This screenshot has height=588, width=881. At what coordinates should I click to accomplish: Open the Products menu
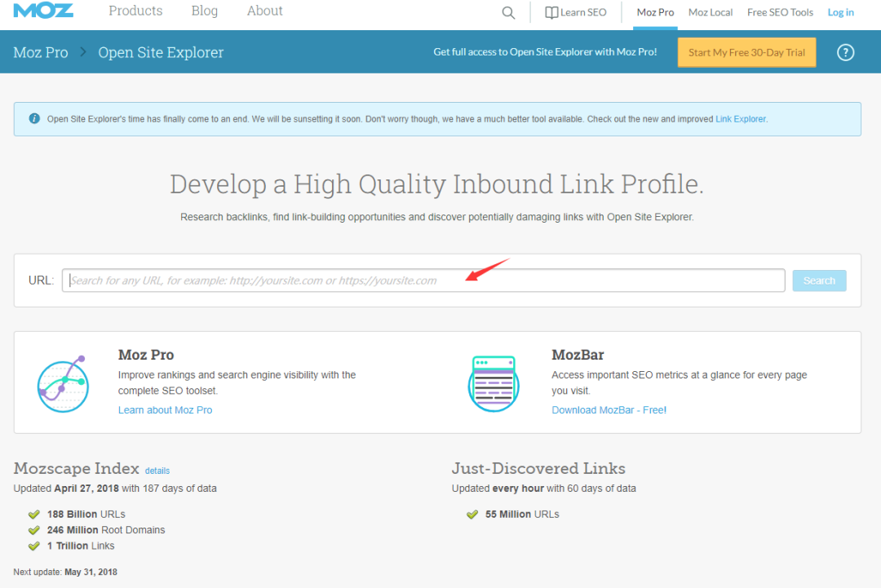135,11
